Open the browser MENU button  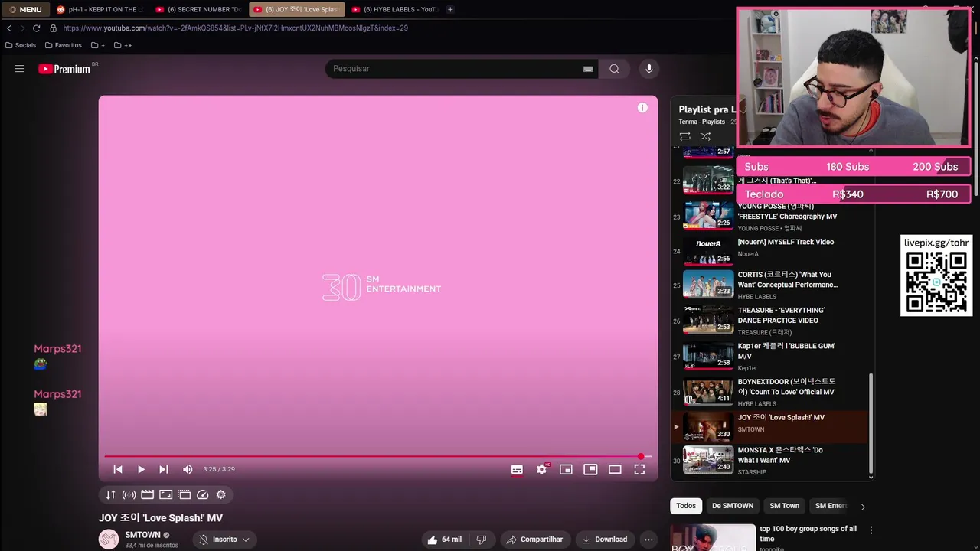tap(25, 9)
